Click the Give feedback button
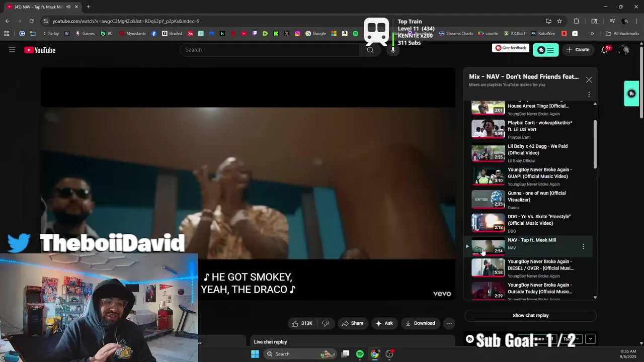Image resolution: width=644 pixels, height=362 pixels. (511, 48)
